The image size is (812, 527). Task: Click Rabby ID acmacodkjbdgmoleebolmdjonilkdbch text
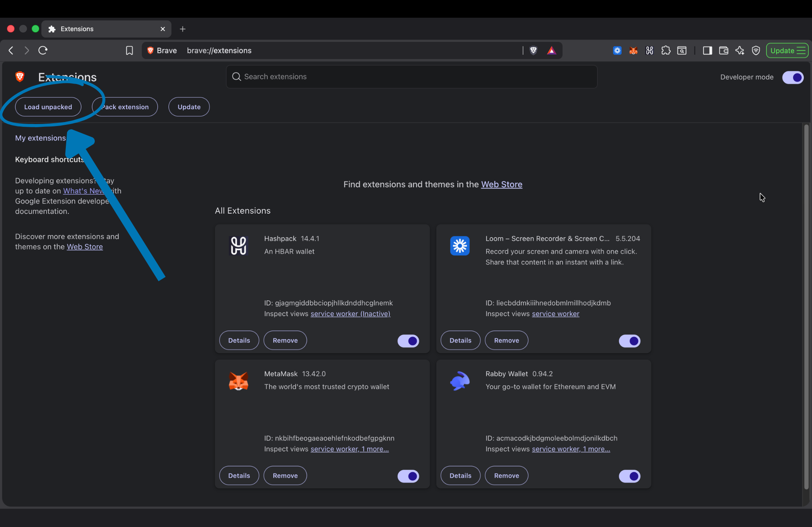552,438
